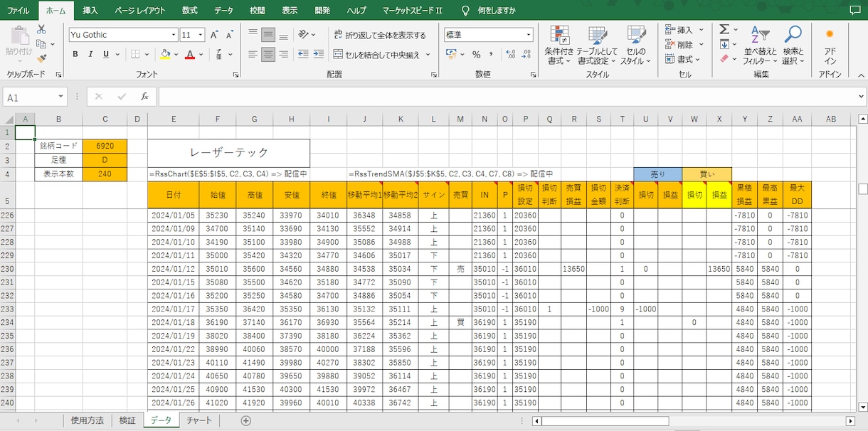Click the decrease indent icon

click(x=304, y=54)
